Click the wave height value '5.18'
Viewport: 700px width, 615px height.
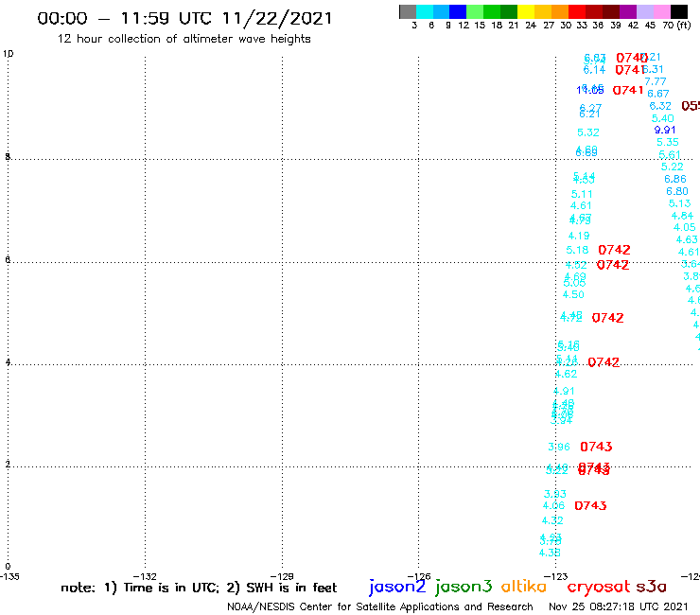577,250
